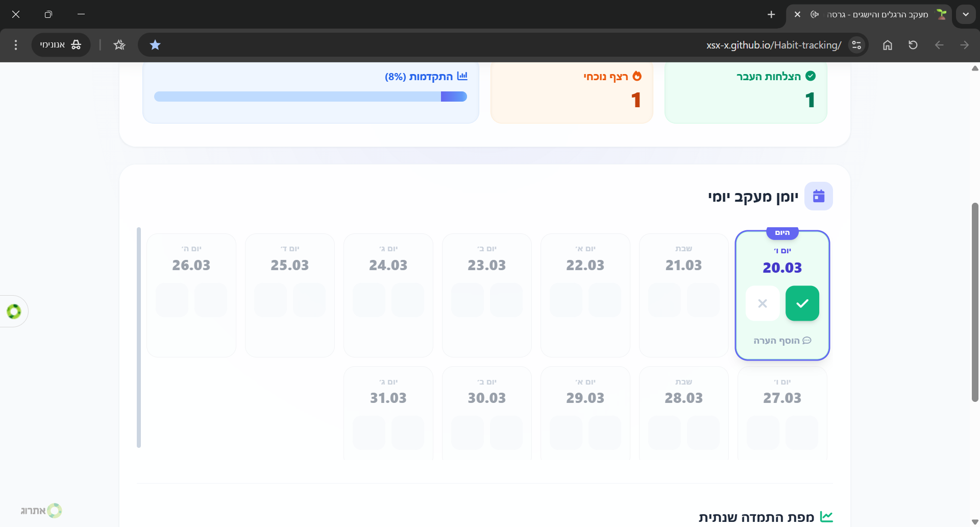Click the 'הוסף הערה' add note link

pyautogui.click(x=782, y=341)
